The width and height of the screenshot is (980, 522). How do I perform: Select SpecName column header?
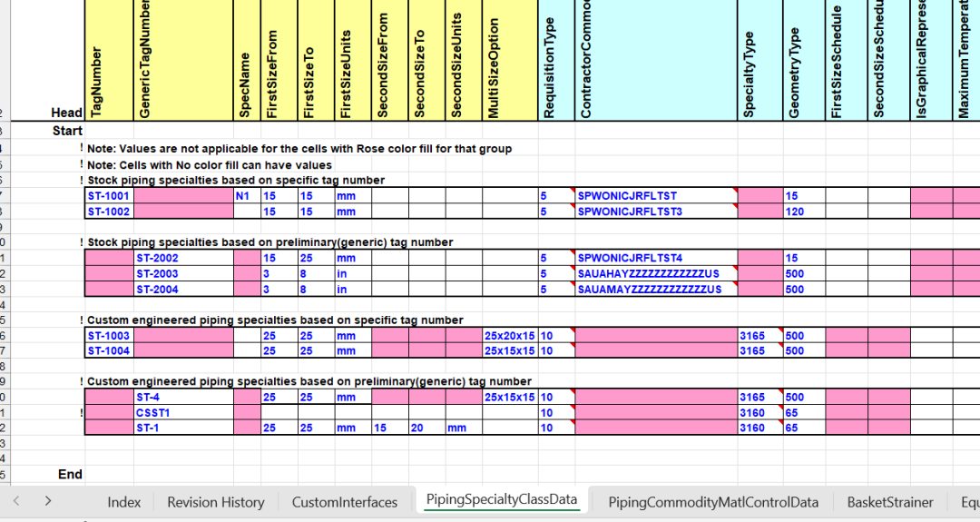pyautogui.click(x=247, y=60)
